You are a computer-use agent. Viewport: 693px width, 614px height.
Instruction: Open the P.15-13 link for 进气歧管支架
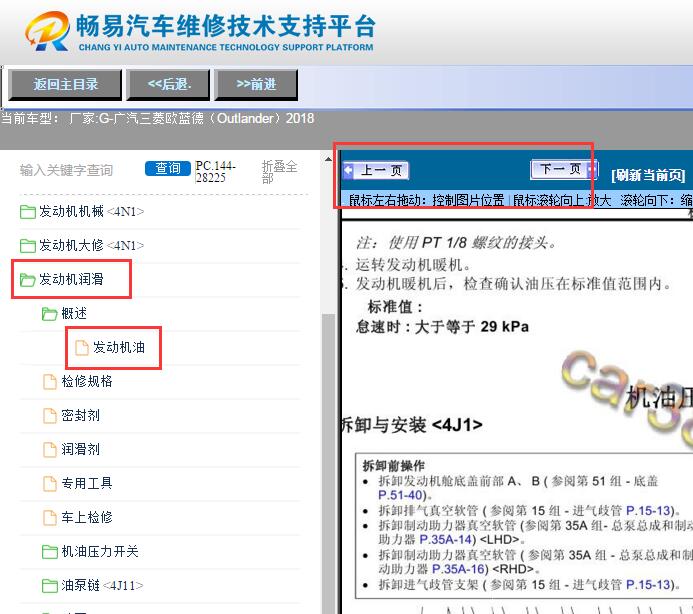point(650,585)
